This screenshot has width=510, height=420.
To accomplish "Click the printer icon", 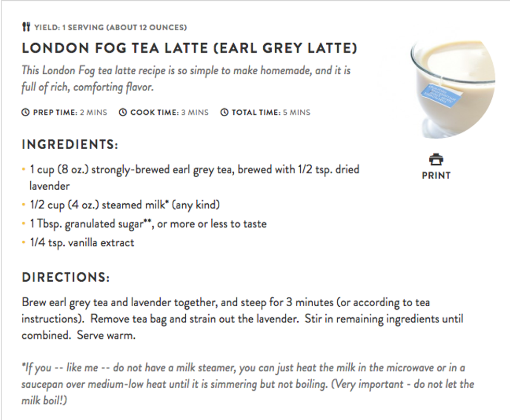I will click(x=436, y=159).
